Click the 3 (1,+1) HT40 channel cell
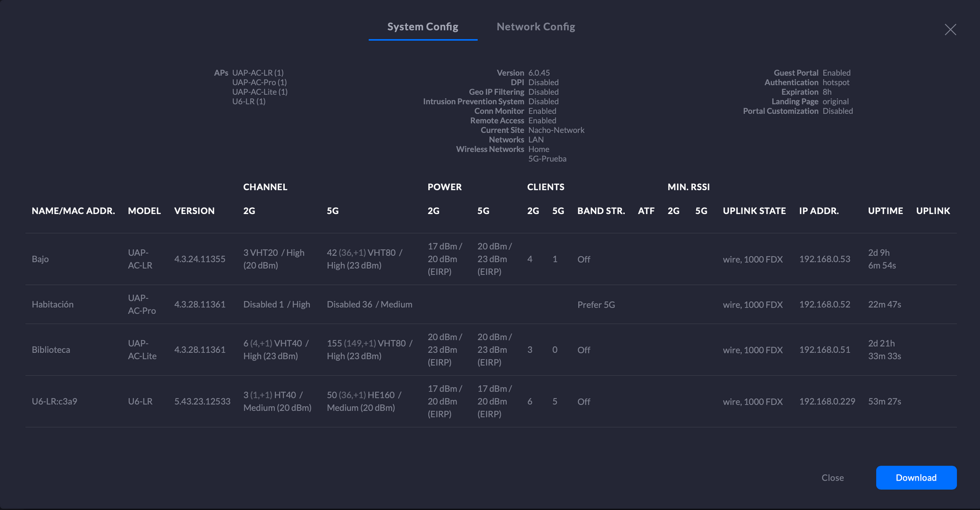 [277, 401]
